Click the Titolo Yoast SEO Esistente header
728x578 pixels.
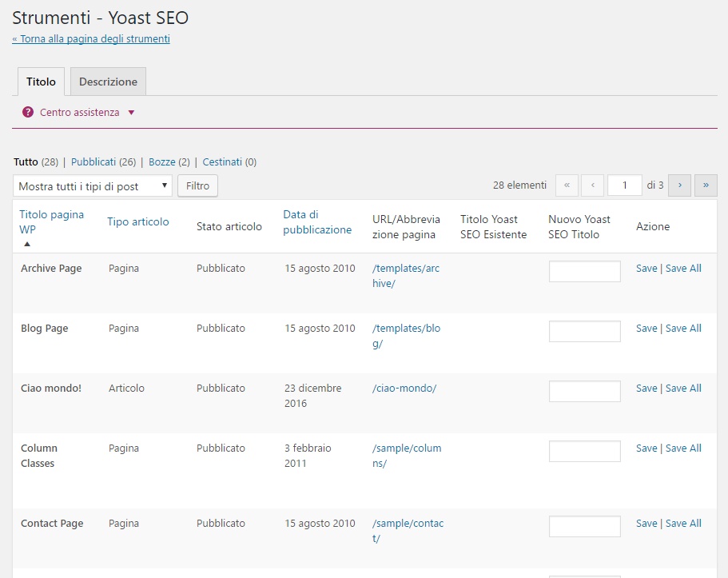(x=494, y=227)
